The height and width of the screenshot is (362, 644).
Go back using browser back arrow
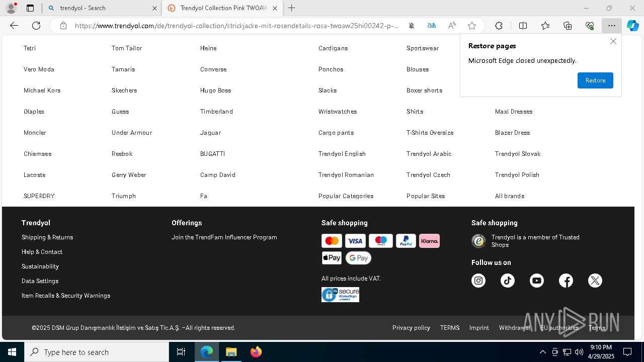tap(14, 26)
